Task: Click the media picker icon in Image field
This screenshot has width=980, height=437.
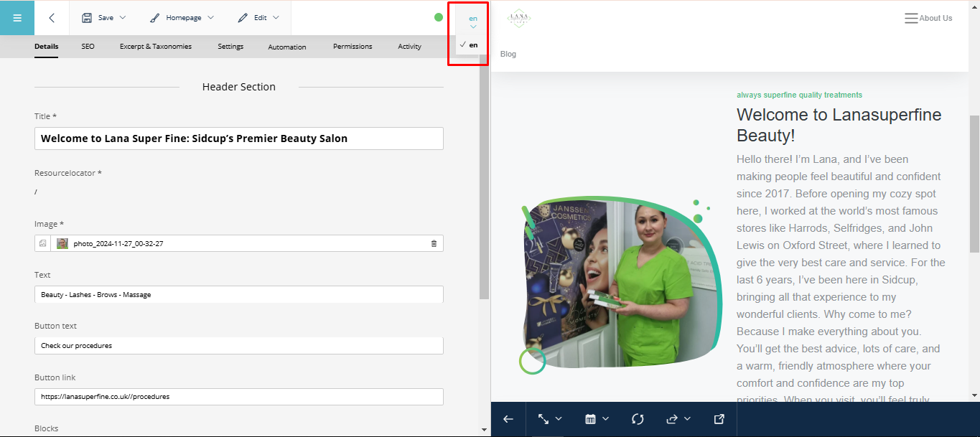Action: coord(43,244)
